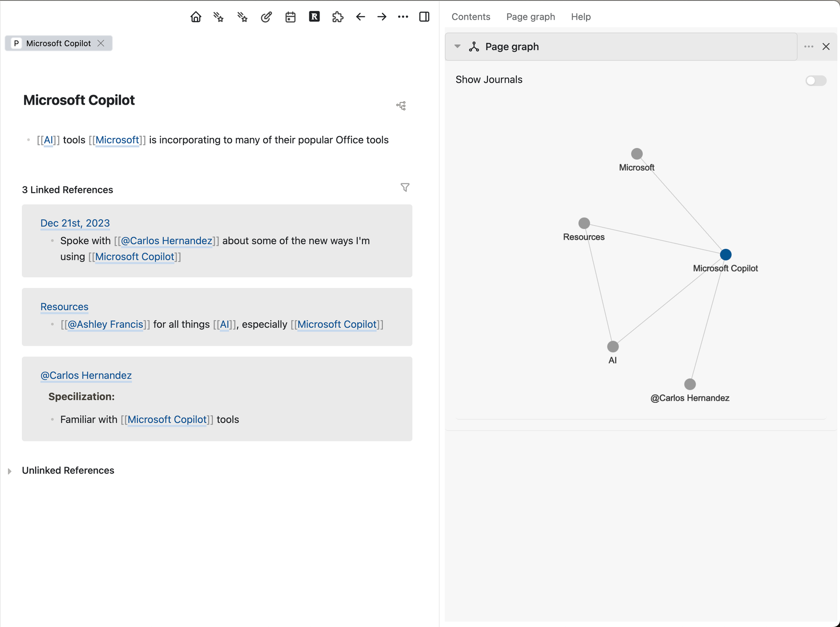
Task: Follow the [[AI]] link in page body
Action: point(48,140)
